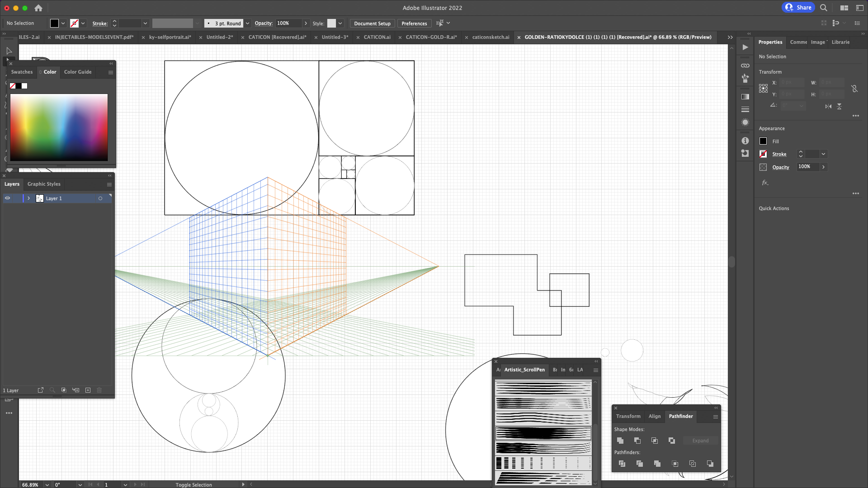Show more document tabs chevron
The image size is (868, 488).
[730, 37]
